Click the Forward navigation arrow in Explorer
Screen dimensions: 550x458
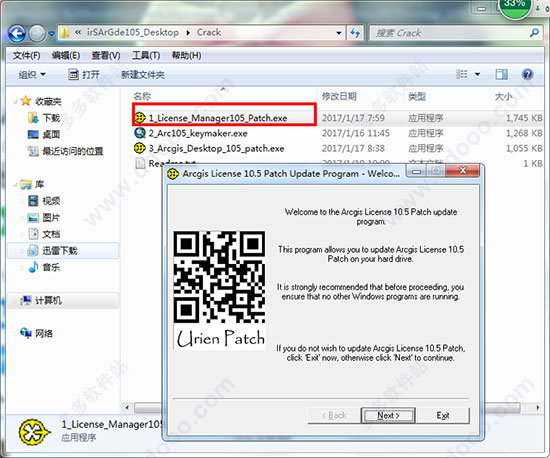coord(36,33)
